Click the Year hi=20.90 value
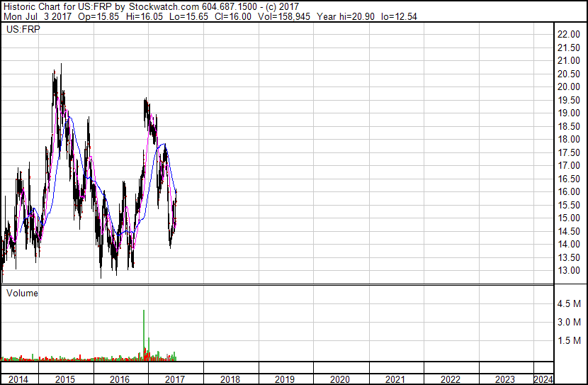Image resolution: width=588 pixels, height=385 pixels. [x=346, y=16]
